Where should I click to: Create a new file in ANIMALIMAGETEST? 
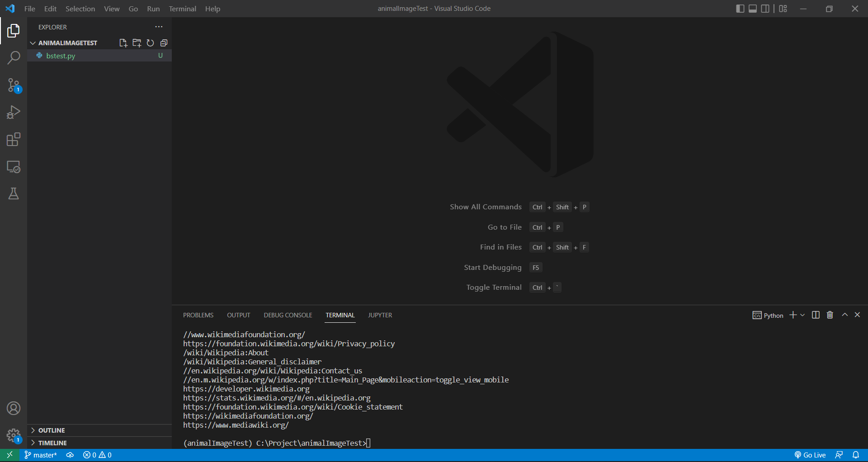(123, 43)
